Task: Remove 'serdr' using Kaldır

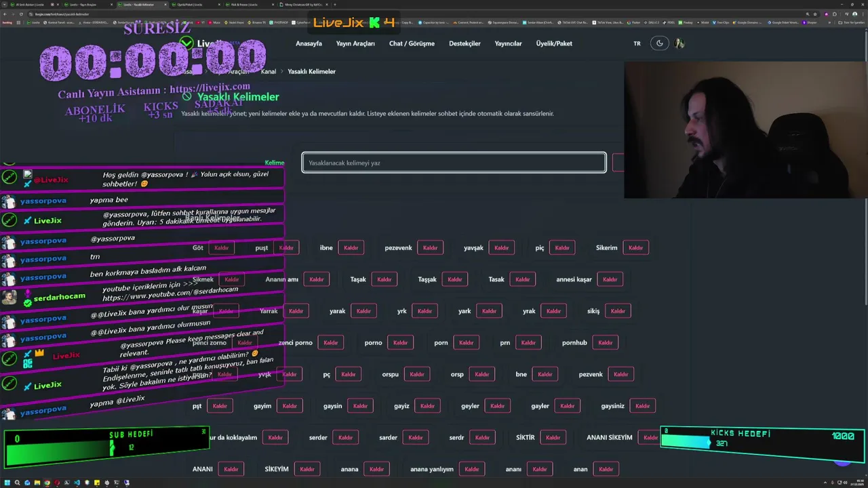Action: [x=482, y=438]
